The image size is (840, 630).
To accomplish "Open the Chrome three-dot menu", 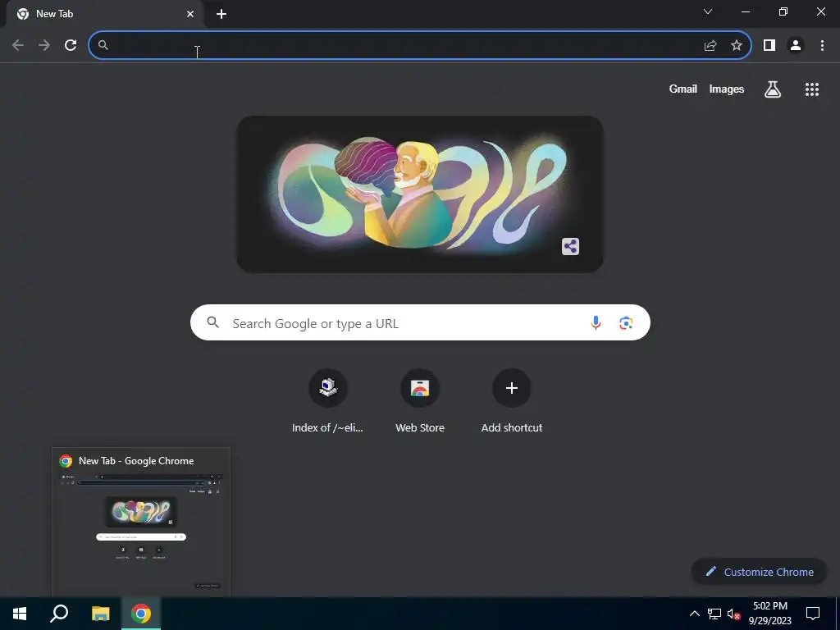I will point(822,46).
